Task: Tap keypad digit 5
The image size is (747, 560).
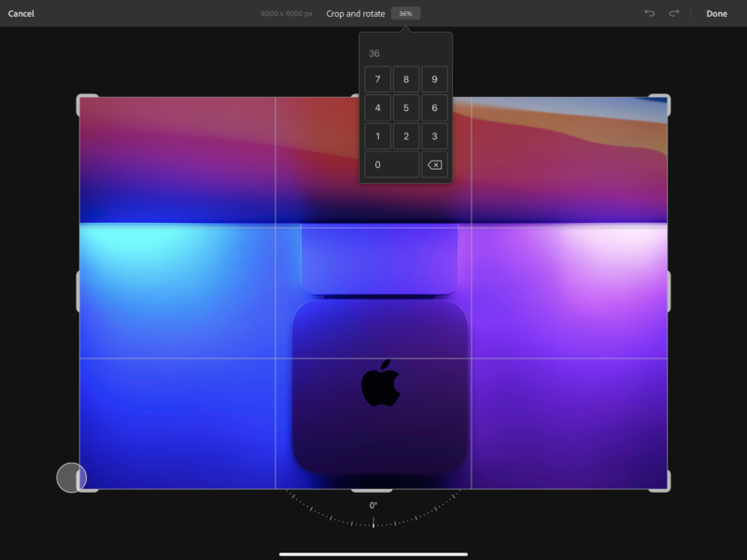Action: coord(406,107)
